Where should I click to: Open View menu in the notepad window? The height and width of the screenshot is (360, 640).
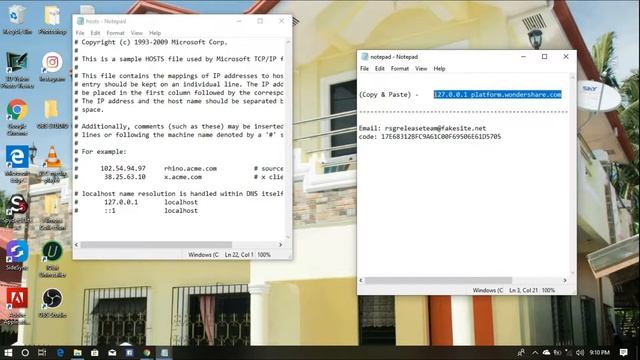(421, 69)
